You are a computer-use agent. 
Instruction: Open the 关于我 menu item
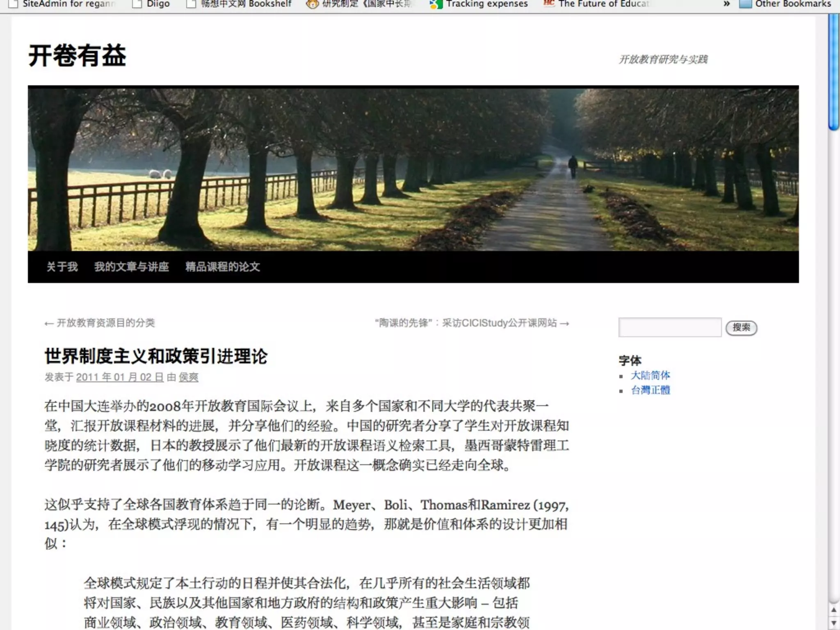point(62,267)
